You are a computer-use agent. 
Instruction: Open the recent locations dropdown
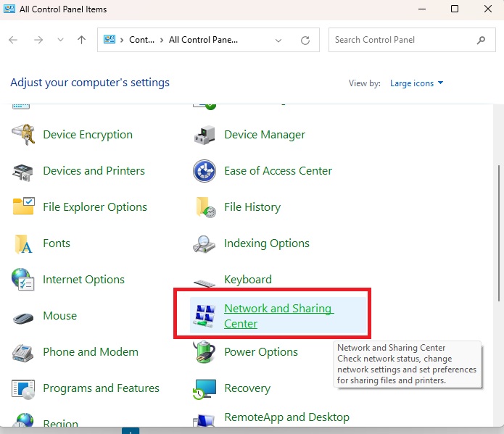coord(60,40)
